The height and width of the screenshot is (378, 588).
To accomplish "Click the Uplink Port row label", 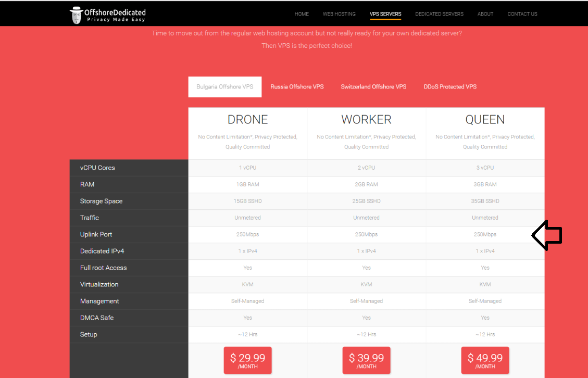I will (96, 235).
